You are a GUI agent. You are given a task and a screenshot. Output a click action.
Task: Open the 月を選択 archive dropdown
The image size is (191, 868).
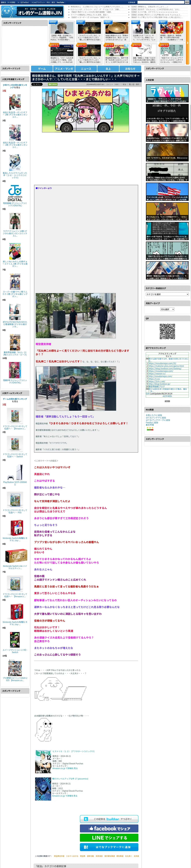(x=167, y=309)
